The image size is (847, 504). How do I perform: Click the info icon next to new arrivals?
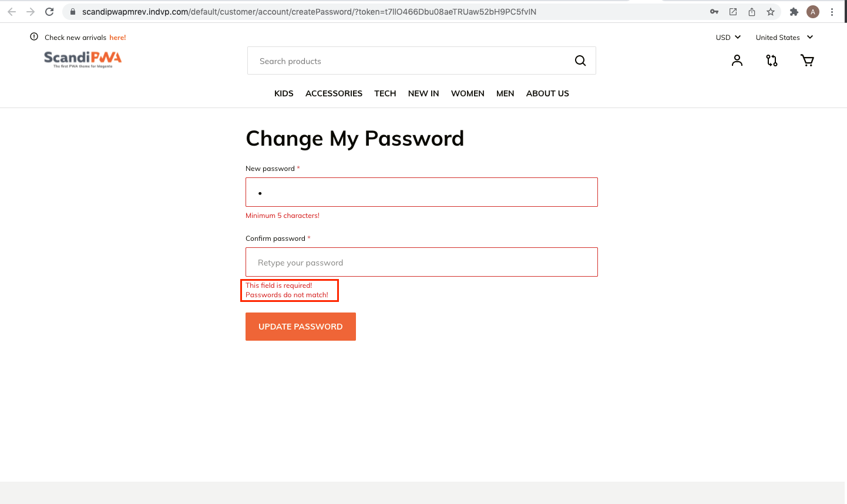click(33, 36)
